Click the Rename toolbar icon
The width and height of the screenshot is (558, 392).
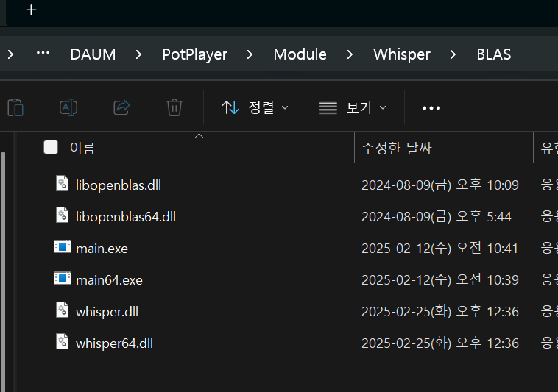tap(68, 107)
